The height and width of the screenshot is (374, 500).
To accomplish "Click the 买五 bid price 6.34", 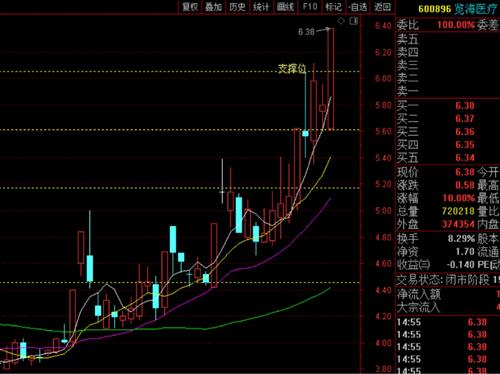I will click(465, 158).
